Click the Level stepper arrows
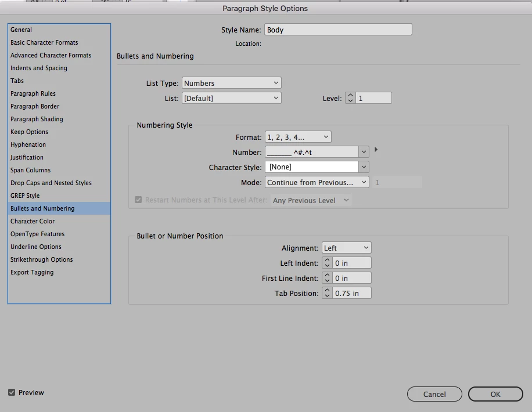This screenshot has height=412, width=532. coord(350,98)
